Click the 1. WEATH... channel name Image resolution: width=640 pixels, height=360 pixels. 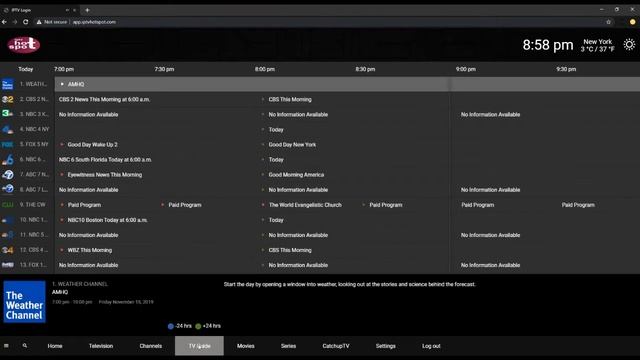[33, 84]
